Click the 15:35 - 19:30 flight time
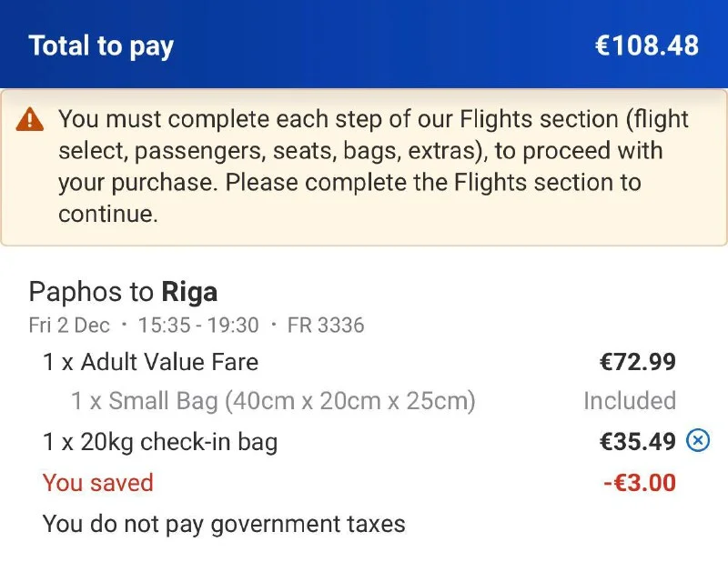Screen dimensions: 728x562 click(198, 325)
